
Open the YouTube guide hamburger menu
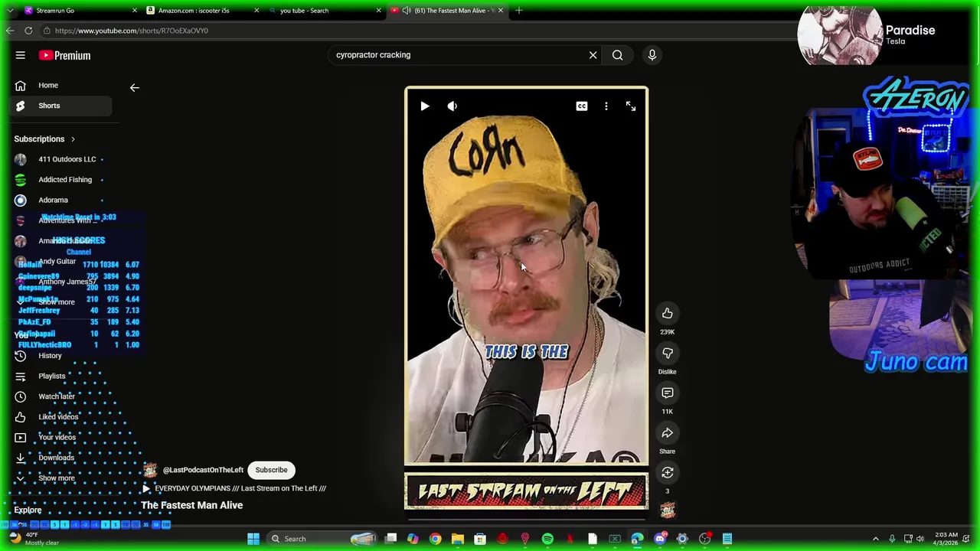tap(21, 55)
